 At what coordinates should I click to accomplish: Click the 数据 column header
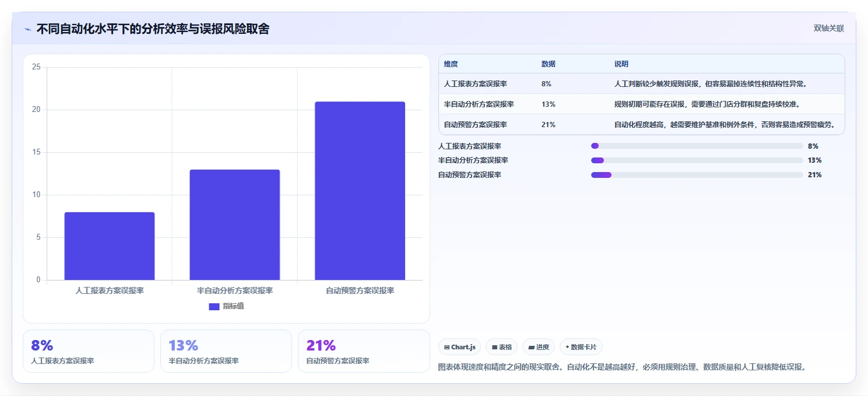548,64
